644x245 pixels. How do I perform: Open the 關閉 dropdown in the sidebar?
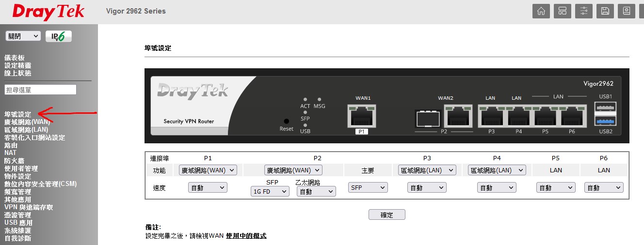(x=23, y=36)
